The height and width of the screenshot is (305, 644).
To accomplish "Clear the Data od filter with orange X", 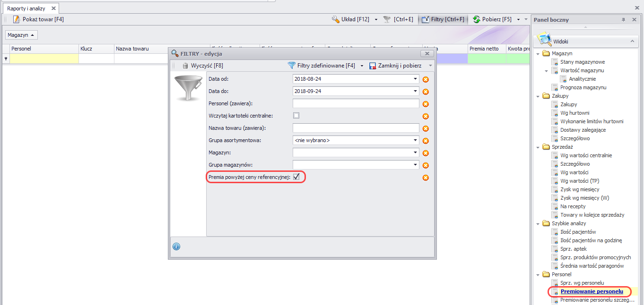I will (426, 79).
